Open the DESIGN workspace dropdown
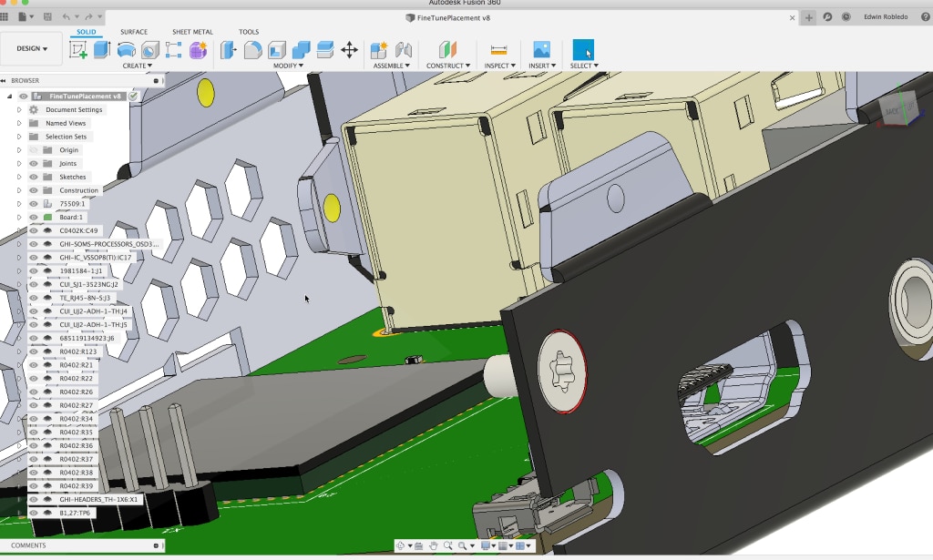The width and height of the screenshot is (933, 560). click(32, 49)
